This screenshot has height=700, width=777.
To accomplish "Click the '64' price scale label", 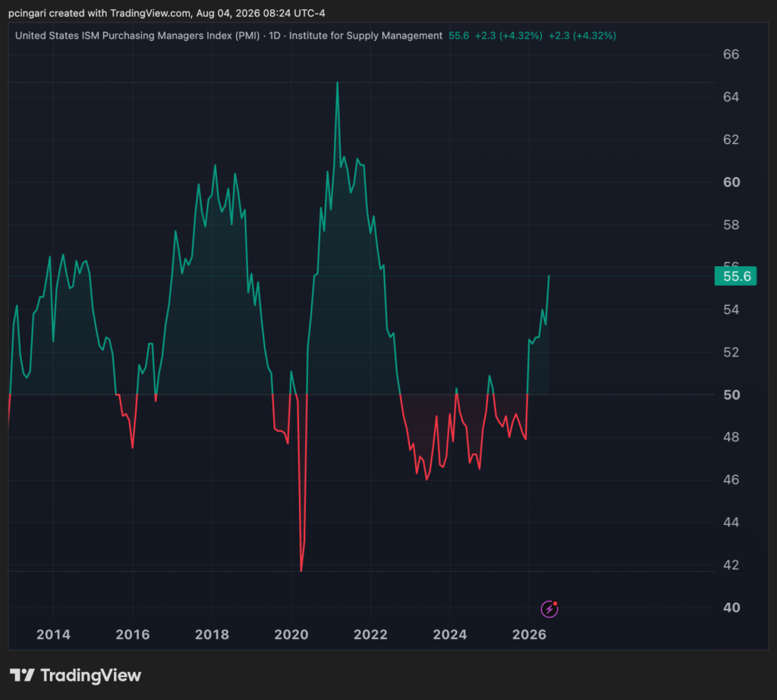I will 731,97.
